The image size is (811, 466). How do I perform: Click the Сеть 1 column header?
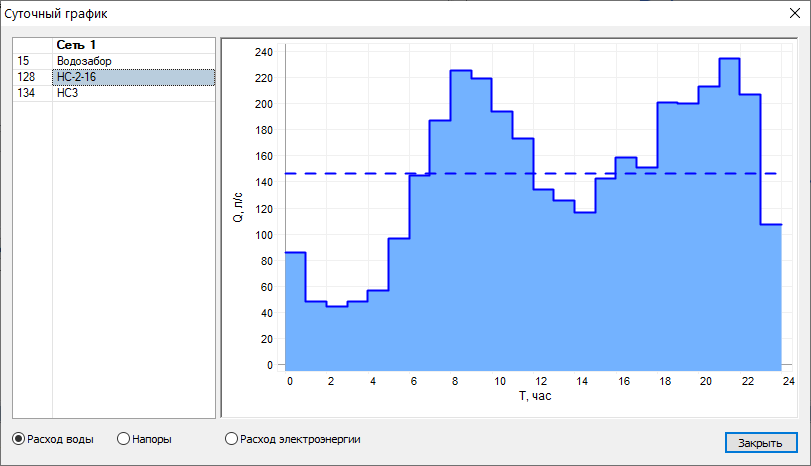77,45
